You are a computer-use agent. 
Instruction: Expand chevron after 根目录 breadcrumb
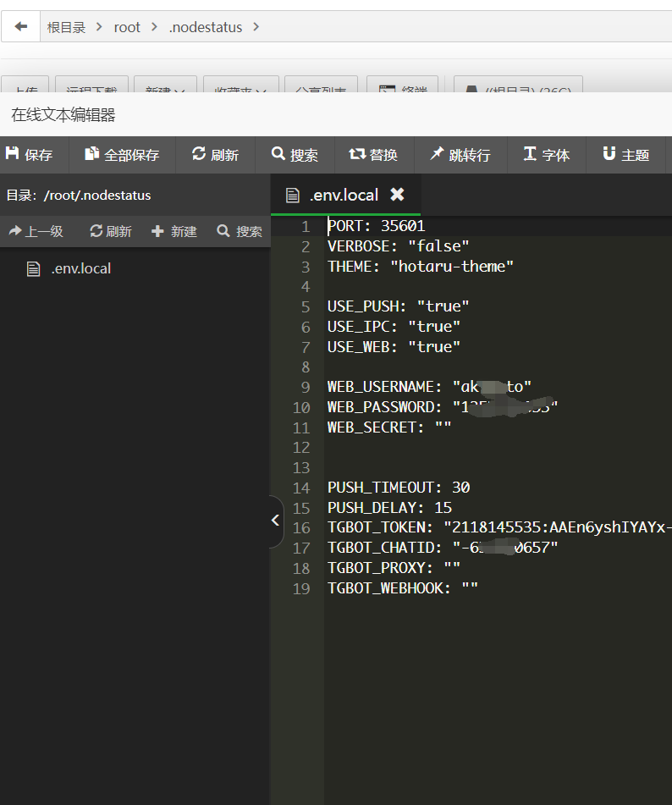coord(99,26)
